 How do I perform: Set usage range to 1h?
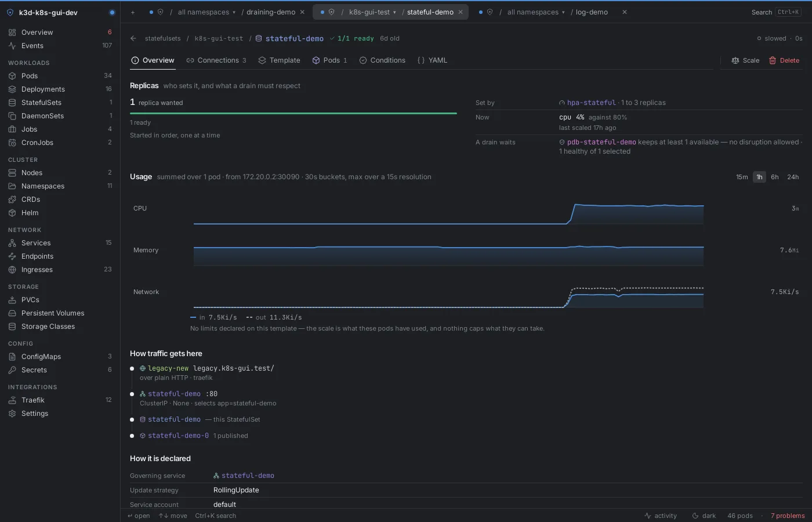click(759, 177)
